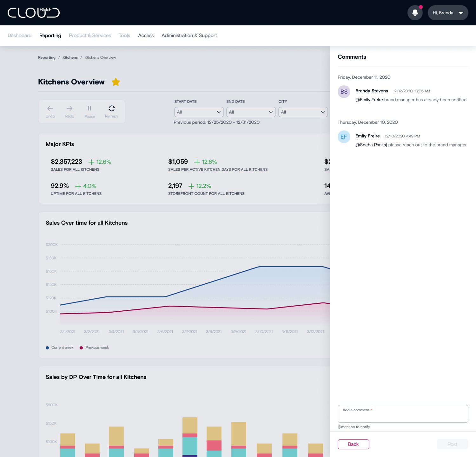Open Administration & Support tab

click(x=189, y=36)
